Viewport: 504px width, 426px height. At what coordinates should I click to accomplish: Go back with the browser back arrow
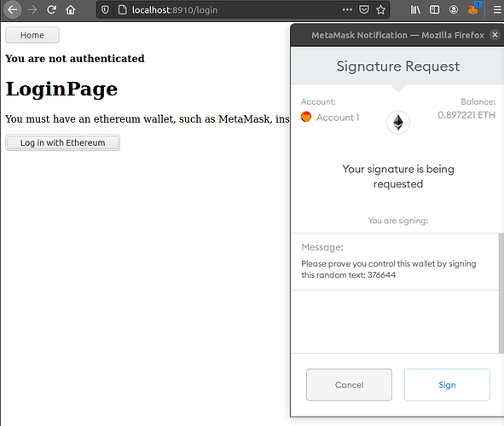point(12,10)
